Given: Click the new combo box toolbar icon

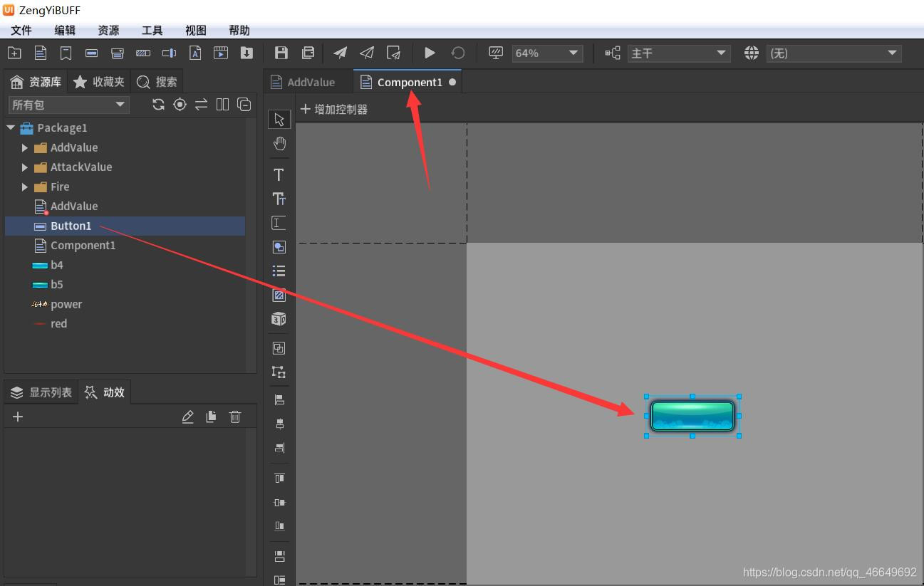Looking at the screenshot, I should [x=118, y=53].
